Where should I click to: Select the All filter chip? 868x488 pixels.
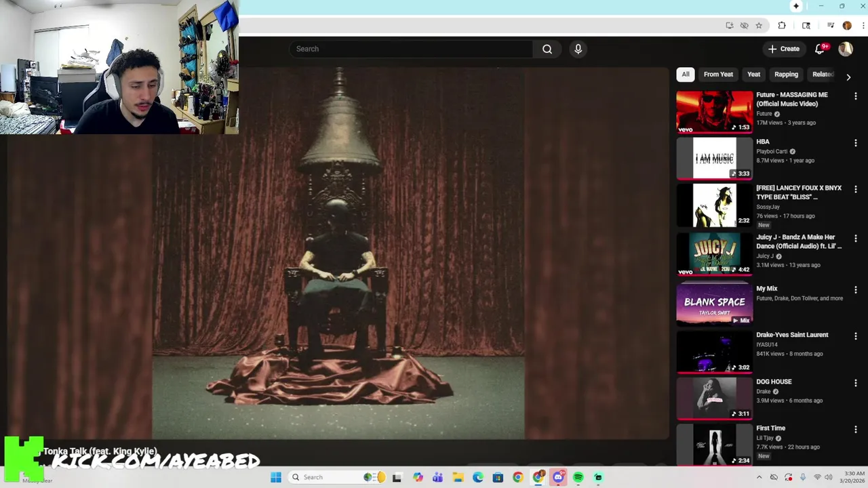click(686, 75)
